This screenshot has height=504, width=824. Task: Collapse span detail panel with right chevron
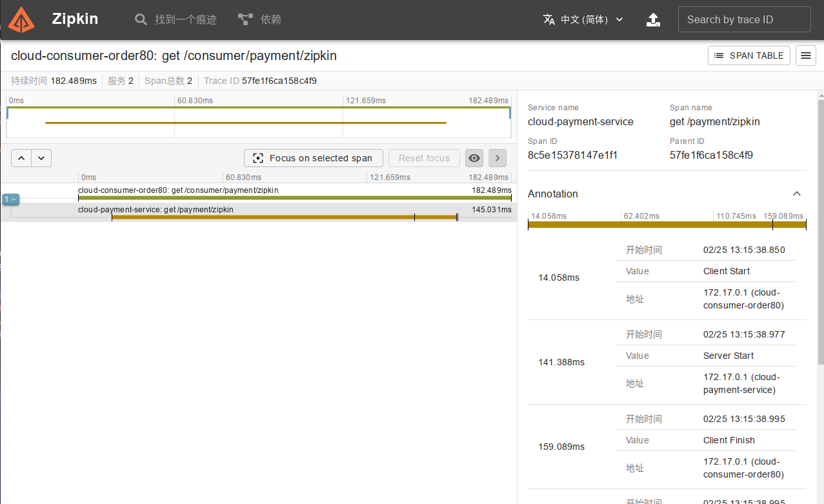pyautogui.click(x=497, y=158)
